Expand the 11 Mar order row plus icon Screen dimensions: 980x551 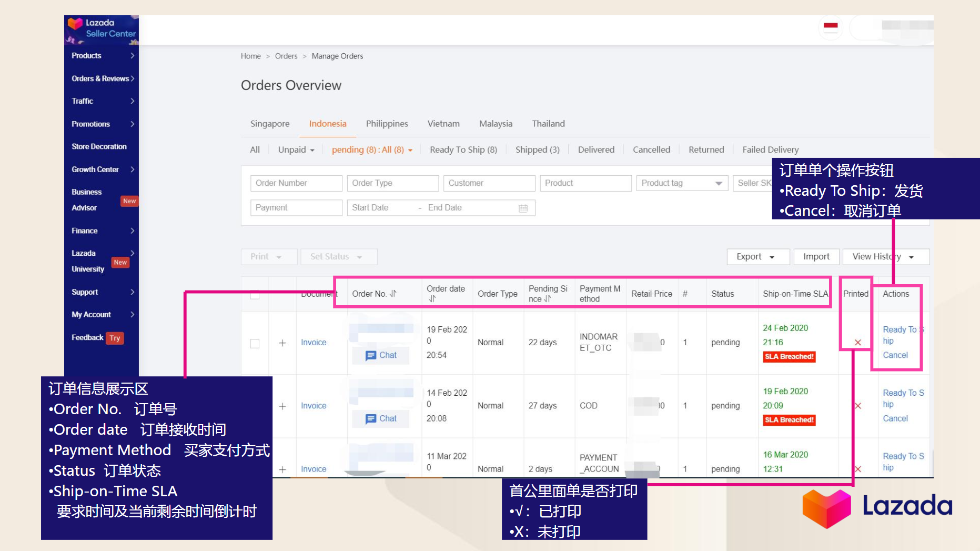[282, 469]
